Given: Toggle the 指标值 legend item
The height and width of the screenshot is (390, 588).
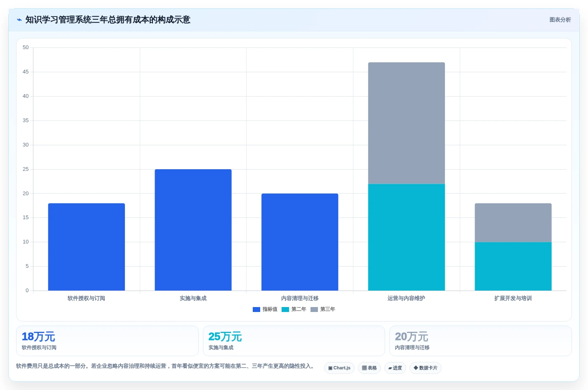Looking at the screenshot, I should click(x=265, y=309).
